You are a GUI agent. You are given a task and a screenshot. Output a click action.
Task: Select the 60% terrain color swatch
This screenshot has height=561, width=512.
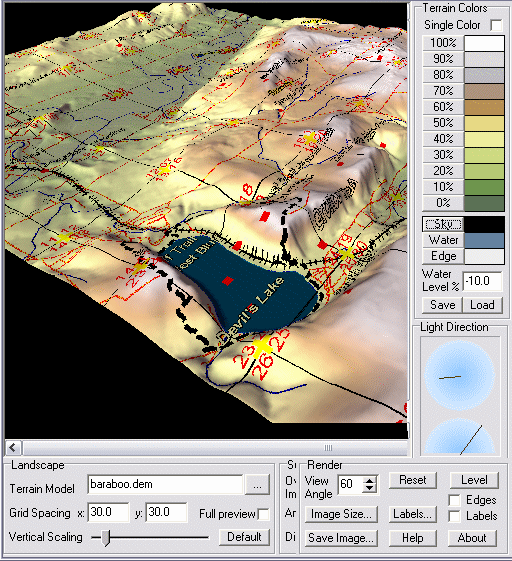pos(484,107)
